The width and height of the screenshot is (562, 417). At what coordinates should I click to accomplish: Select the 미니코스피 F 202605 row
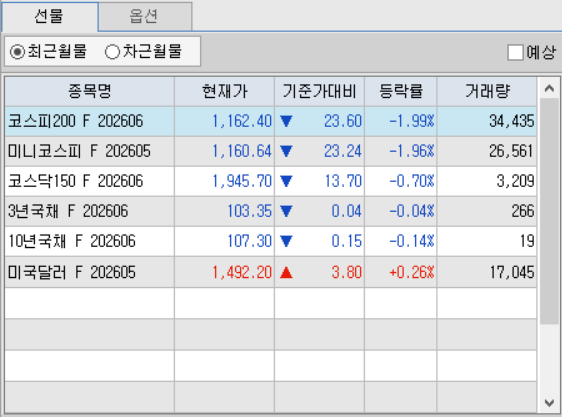[271, 151]
